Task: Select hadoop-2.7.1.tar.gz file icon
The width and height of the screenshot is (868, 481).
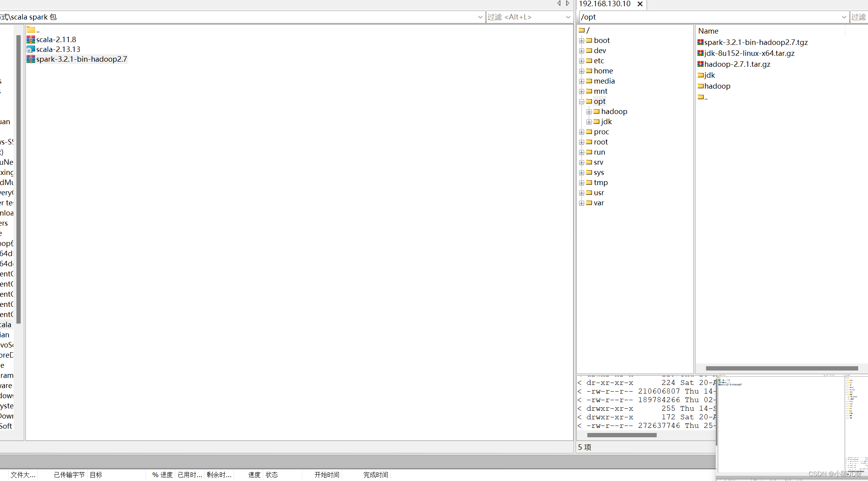Action: tap(700, 64)
